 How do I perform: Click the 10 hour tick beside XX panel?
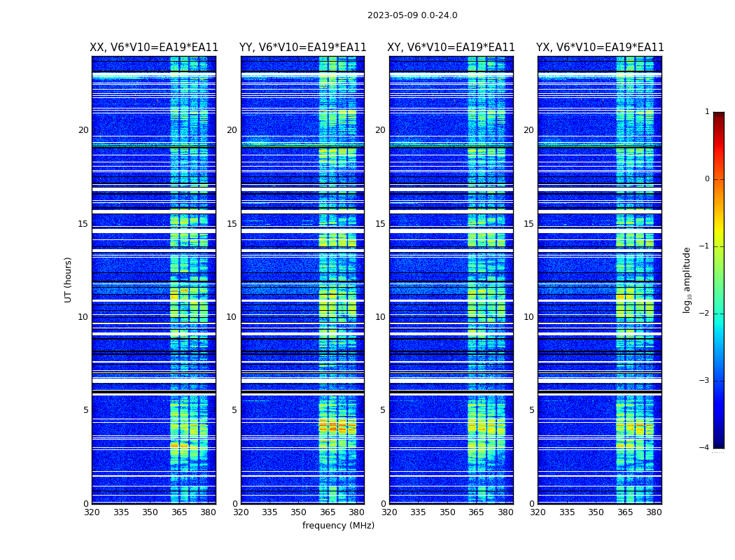point(83,317)
